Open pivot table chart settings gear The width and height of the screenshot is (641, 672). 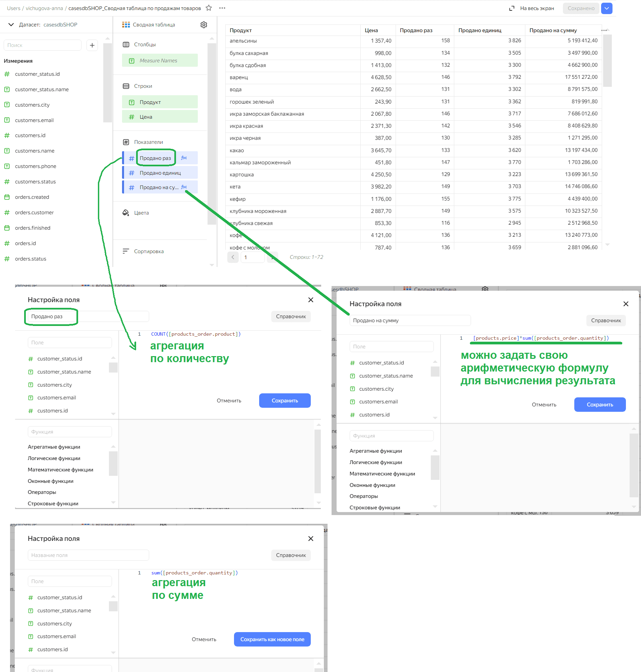pyautogui.click(x=203, y=24)
